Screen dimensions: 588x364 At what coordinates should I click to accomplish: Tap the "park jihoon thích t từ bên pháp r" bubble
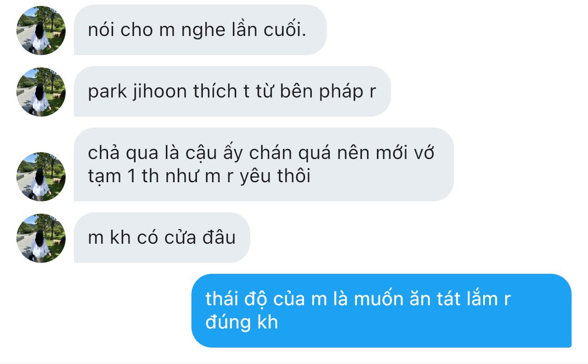pyautogui.click(x=232, y=92)
